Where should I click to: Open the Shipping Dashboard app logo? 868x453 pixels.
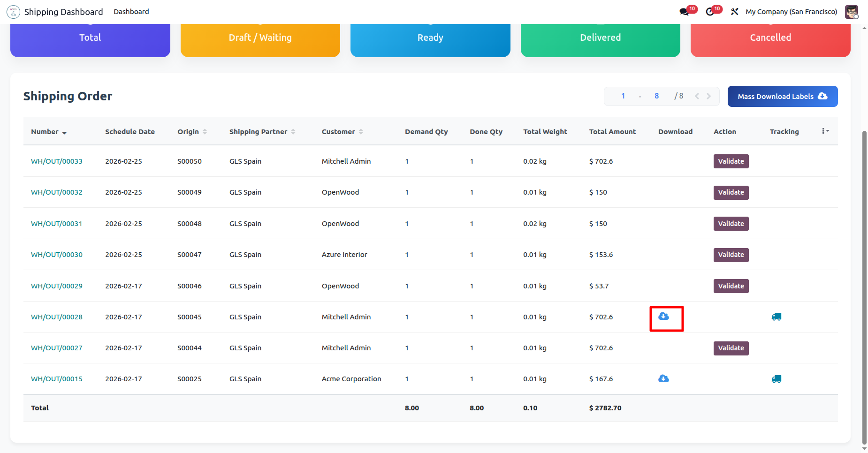13,12
